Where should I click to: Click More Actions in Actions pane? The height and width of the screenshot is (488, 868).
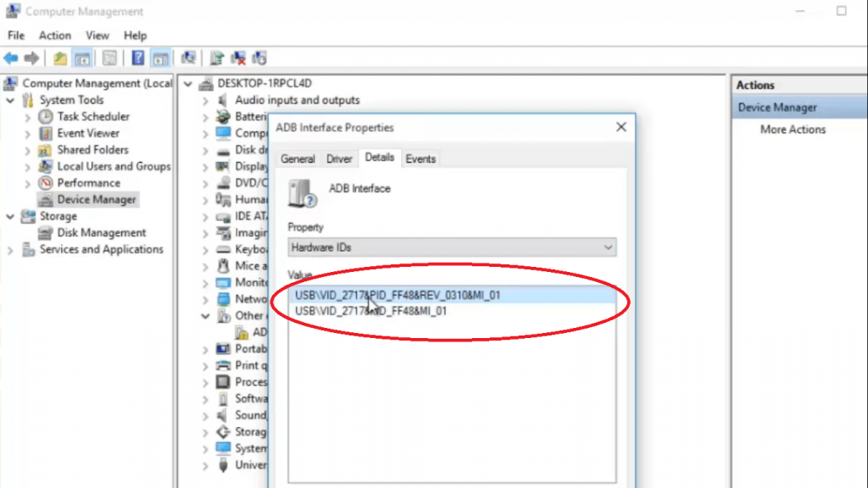[x=793, y=130]
